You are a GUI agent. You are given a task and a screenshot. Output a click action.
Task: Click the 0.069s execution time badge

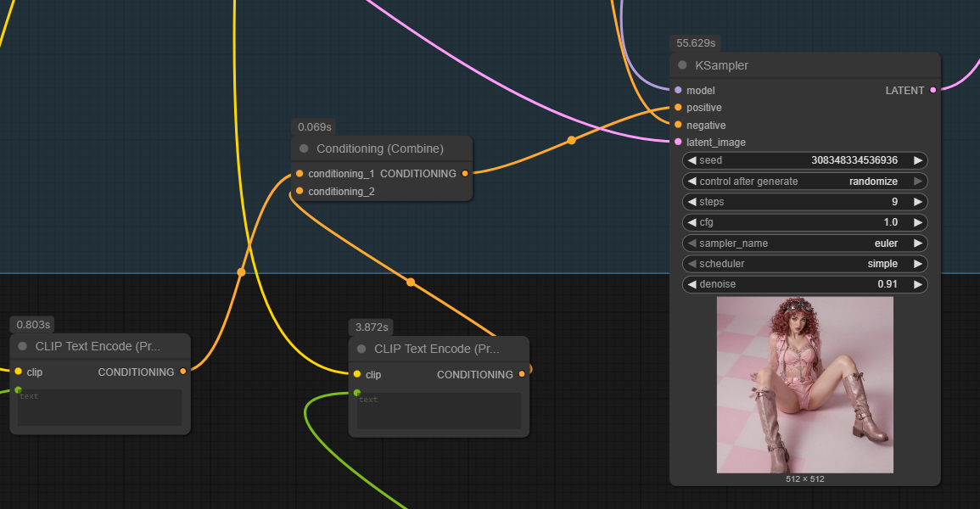pyautogui.click(x=315, y=126)
